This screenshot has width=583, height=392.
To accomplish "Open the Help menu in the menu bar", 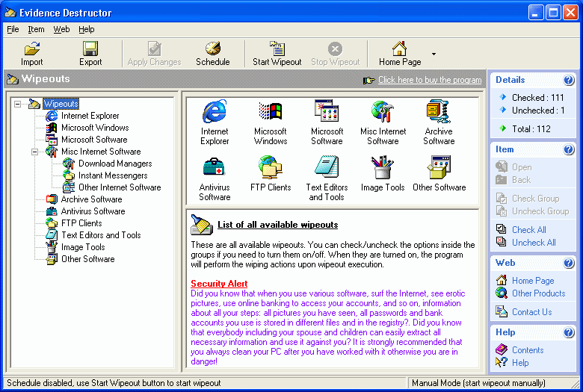I will tap(86, 29).
